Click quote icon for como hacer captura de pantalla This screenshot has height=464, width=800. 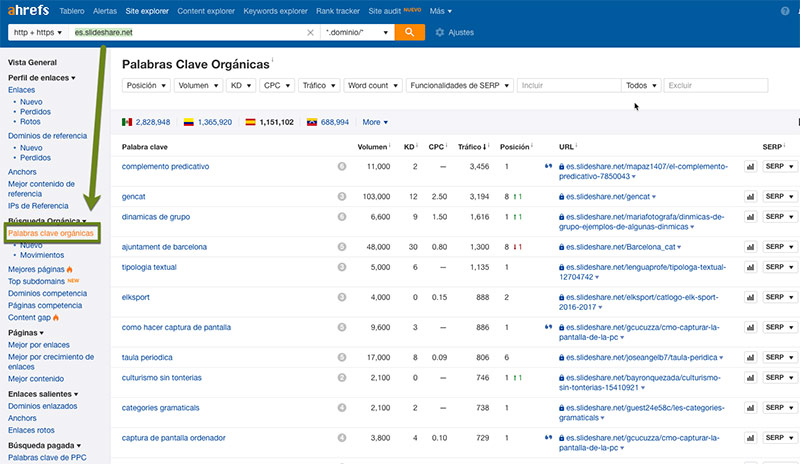548,327
